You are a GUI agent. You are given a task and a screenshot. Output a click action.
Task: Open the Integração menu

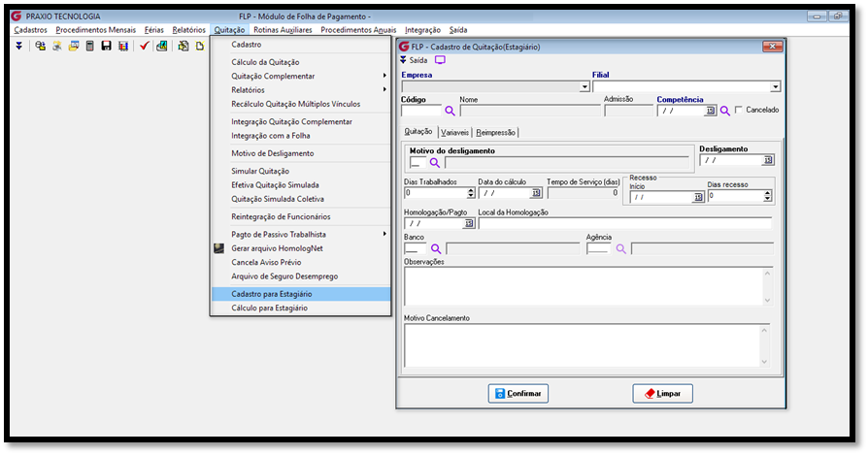[x=422, y=30]
